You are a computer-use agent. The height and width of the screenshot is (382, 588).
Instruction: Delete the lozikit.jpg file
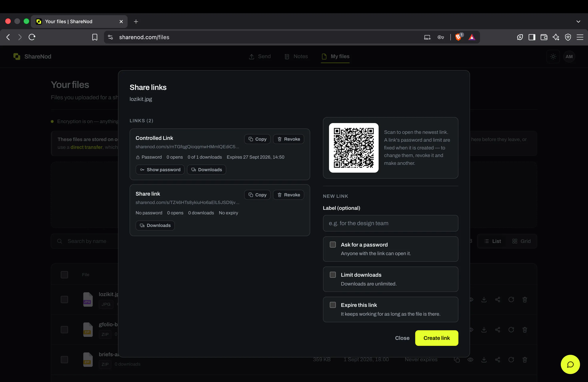(x=525, y=299)
